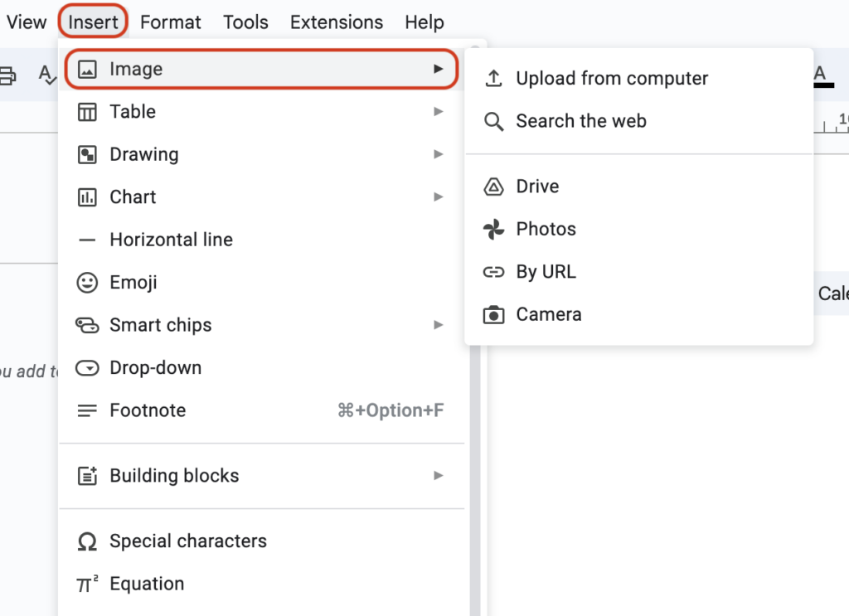Screen dimensions: 849x616
Task: Insert a Footnote via its icon
Action: coord(88,410)
